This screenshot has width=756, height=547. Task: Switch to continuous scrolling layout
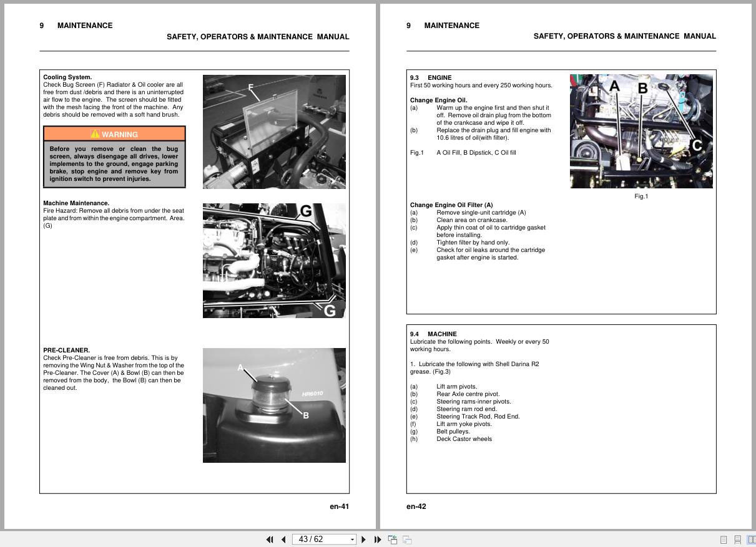coord(737,540)
